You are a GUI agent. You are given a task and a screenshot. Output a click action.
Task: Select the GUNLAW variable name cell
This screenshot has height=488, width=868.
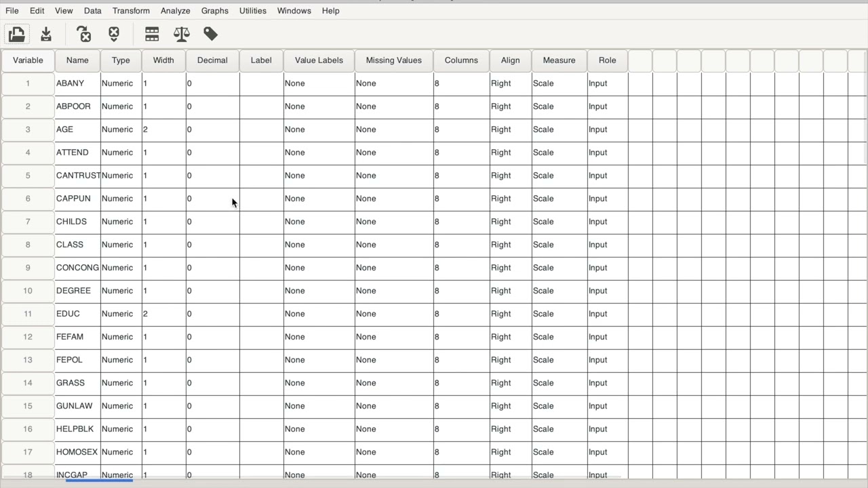point(77,406)
